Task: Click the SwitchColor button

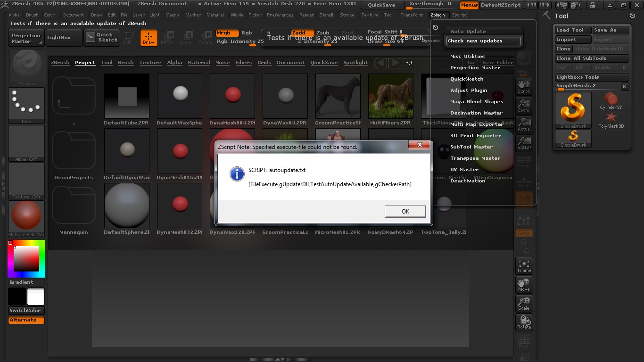Action: click(x=26, y=311)
